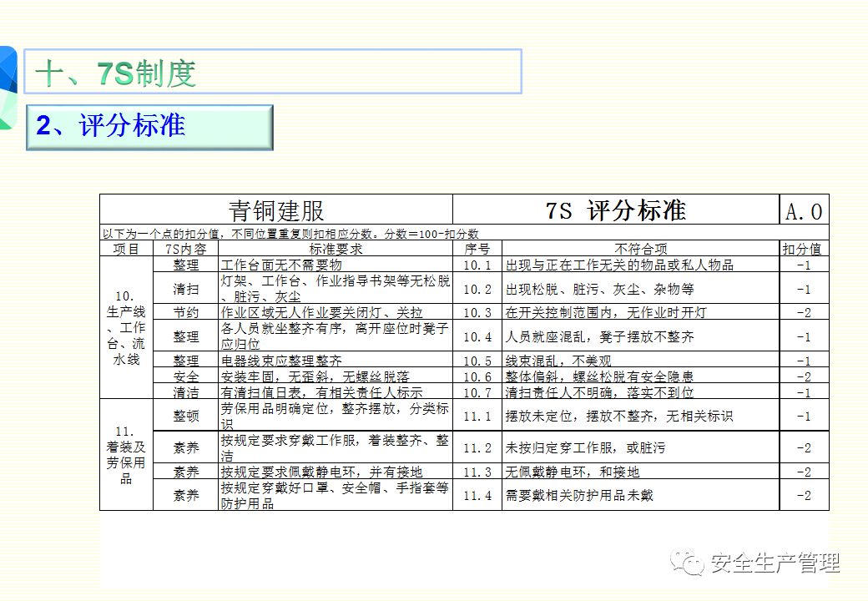The image size is (868, 601).
Task: Select the 整顿 cell
Action: pyautogui.click(x=185, y=416)
